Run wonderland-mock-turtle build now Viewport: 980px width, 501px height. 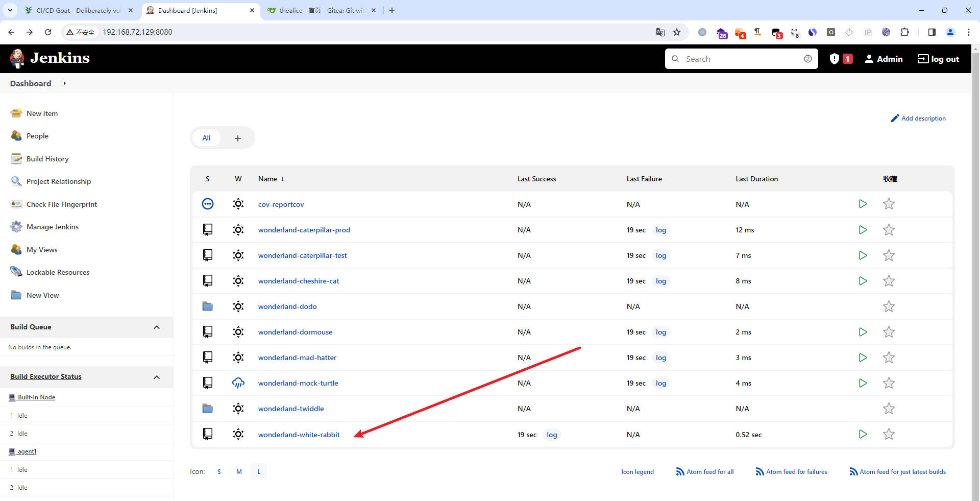tap(863, 383)
